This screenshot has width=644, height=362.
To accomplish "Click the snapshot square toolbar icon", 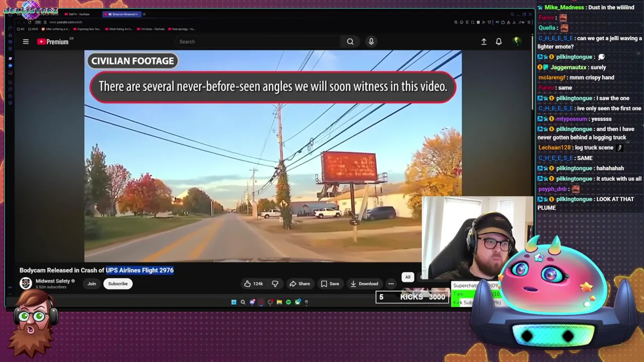I will click(x=472, y=22).
